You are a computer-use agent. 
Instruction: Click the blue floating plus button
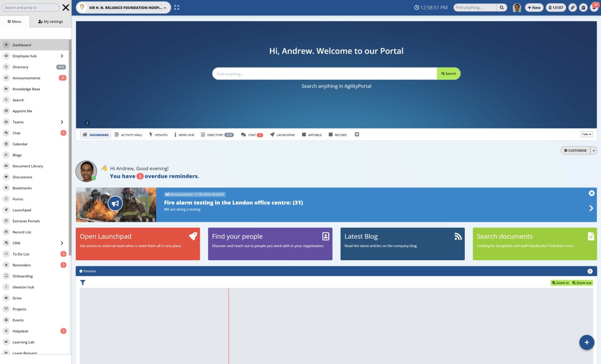pos(586,342)
